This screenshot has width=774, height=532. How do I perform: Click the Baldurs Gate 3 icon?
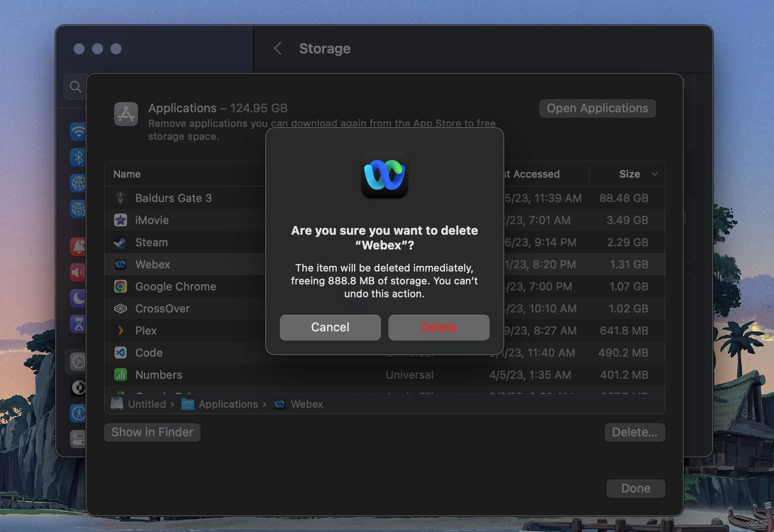[121, 198]
